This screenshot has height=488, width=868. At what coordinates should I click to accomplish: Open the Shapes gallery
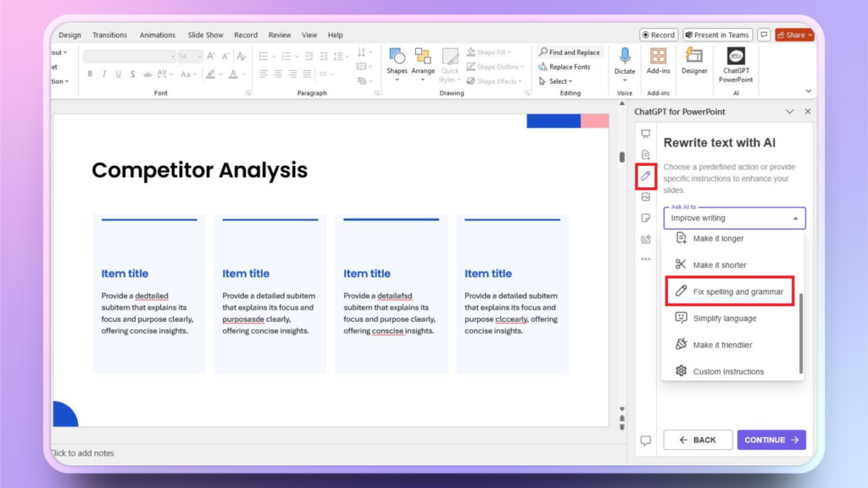click(x=397, y=64)
